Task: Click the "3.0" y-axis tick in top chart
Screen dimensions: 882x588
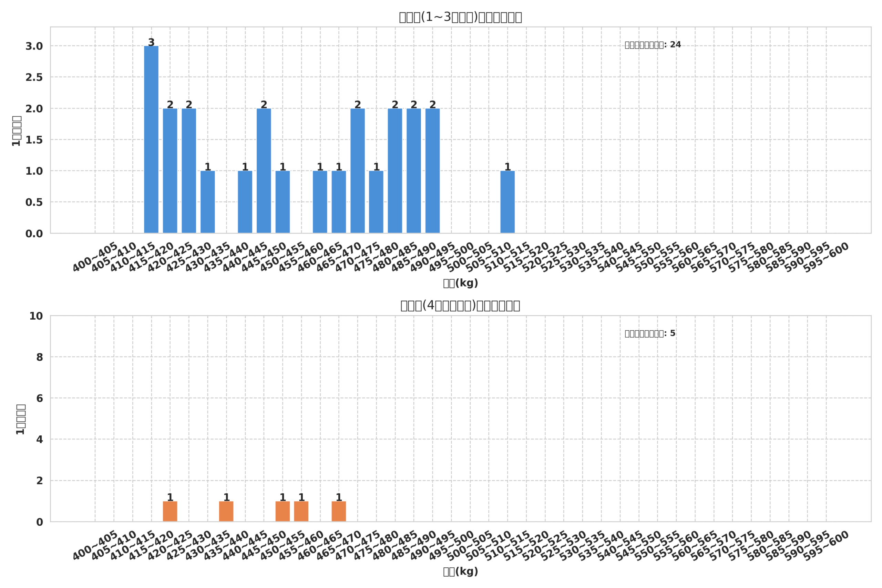Action: pos(34,46)
